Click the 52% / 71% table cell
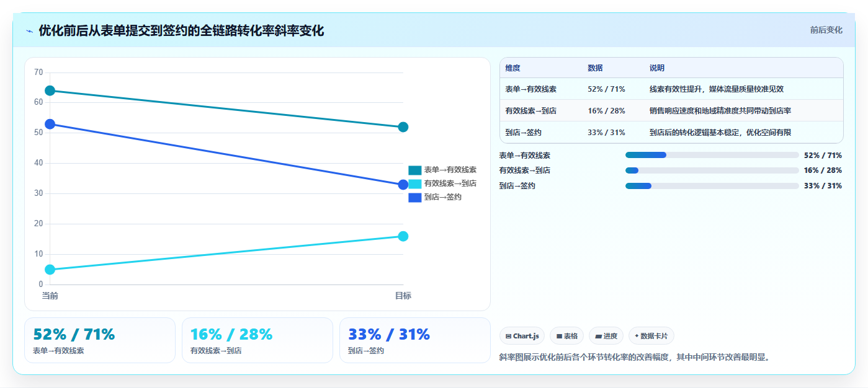 (x=606, y=89)
